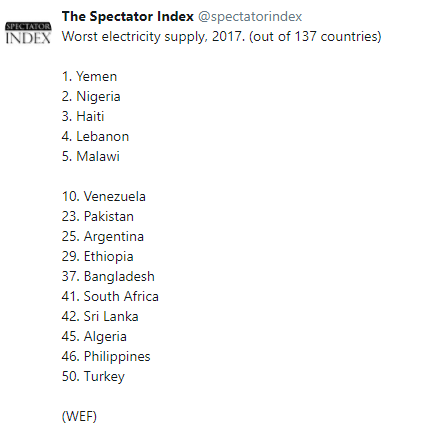Screen dimensions: 421x429
Task: Click the '45. Algeria' entry
Action: click(94, 337)
